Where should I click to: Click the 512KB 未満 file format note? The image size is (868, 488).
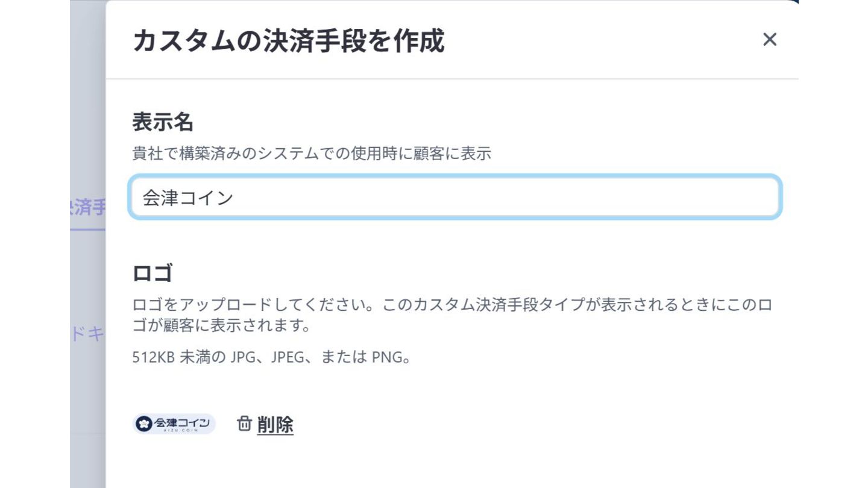(x=271, y=357)
